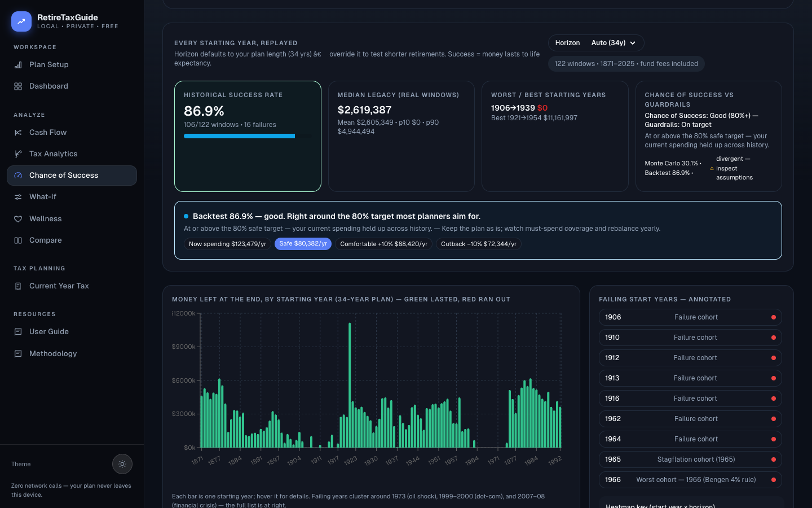Click the tall 1921 bar in chart
Viewport: 812px width, 508px height.
[350, 385]
